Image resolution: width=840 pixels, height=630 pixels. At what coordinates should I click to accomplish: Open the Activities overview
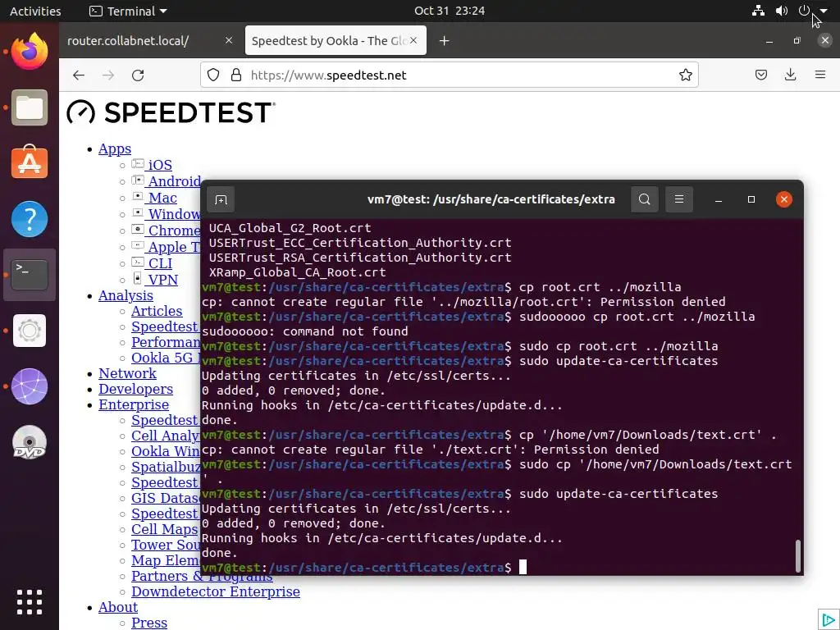pos(35,11)
